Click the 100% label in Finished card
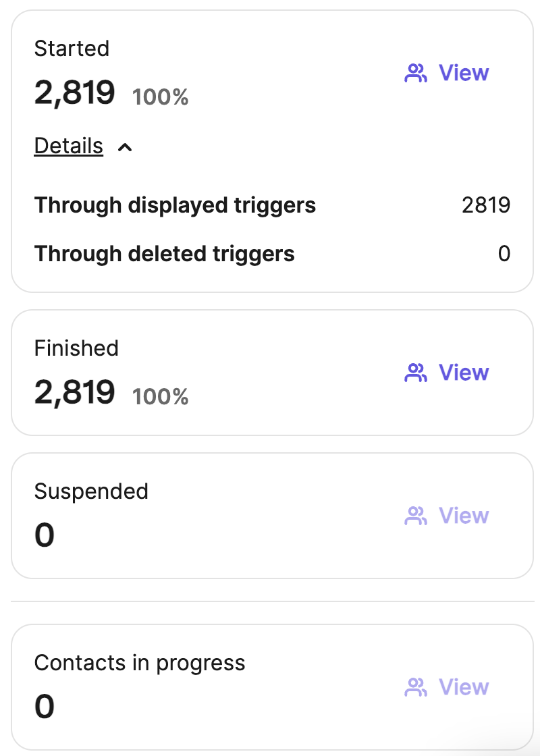 tap(161, 397)
